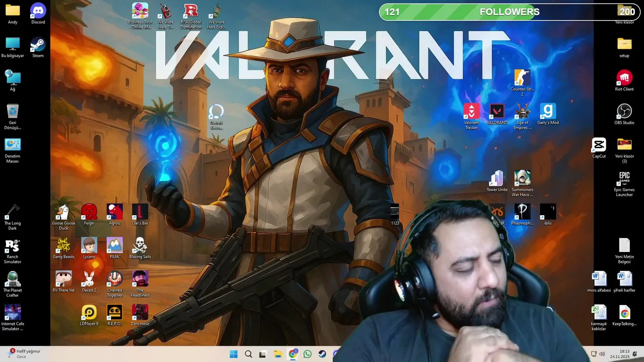Image resolution: width=644 pixels, height=362 pixels.
Task: Launch Gang Beasts shortcut
Action: 63,248
